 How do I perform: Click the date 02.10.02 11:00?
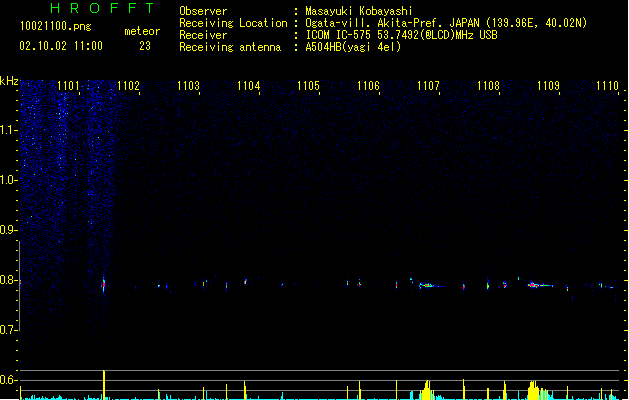coord(61,46)
